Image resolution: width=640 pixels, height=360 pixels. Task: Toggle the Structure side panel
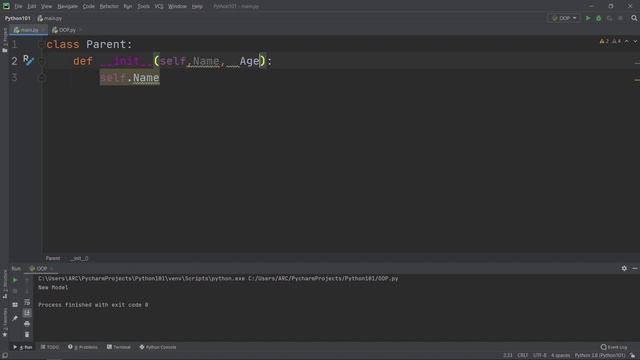point(4,284)
